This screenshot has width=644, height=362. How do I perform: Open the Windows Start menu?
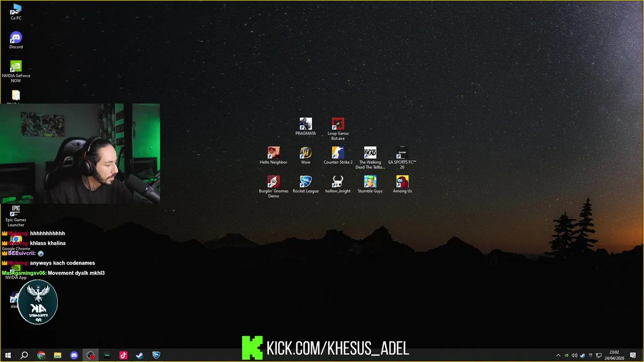coord(8,355)
